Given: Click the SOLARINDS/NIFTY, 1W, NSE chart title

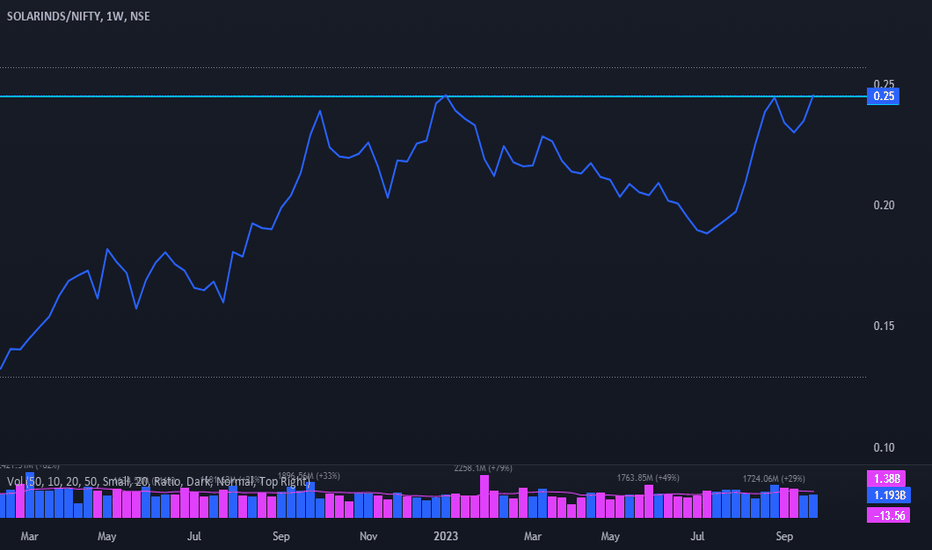Looking at the screenshot, I should [x=78, y=17].
